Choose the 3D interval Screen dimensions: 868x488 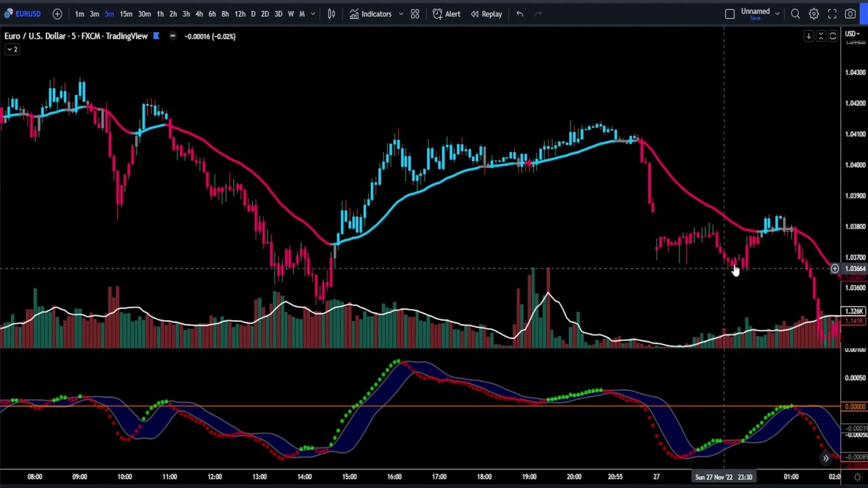tap(278, 14)
